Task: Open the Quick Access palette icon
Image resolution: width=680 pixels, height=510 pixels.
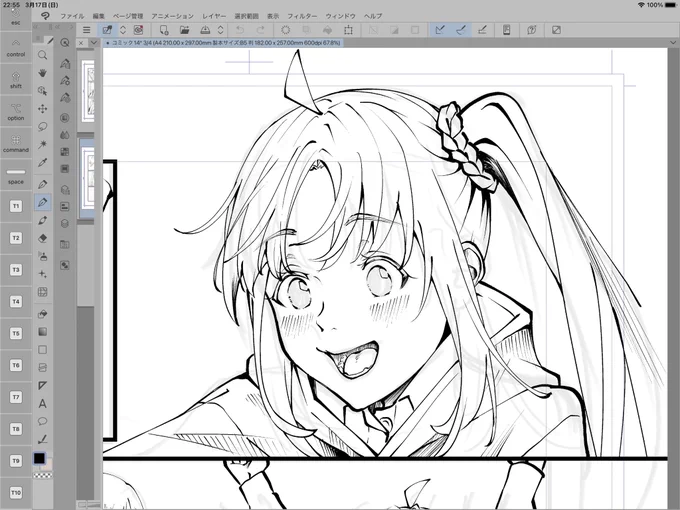Action: click(x=65, y=42)
